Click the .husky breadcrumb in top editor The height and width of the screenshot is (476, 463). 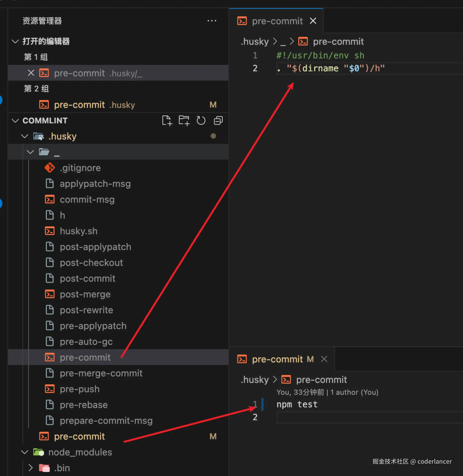pos(254,42)
